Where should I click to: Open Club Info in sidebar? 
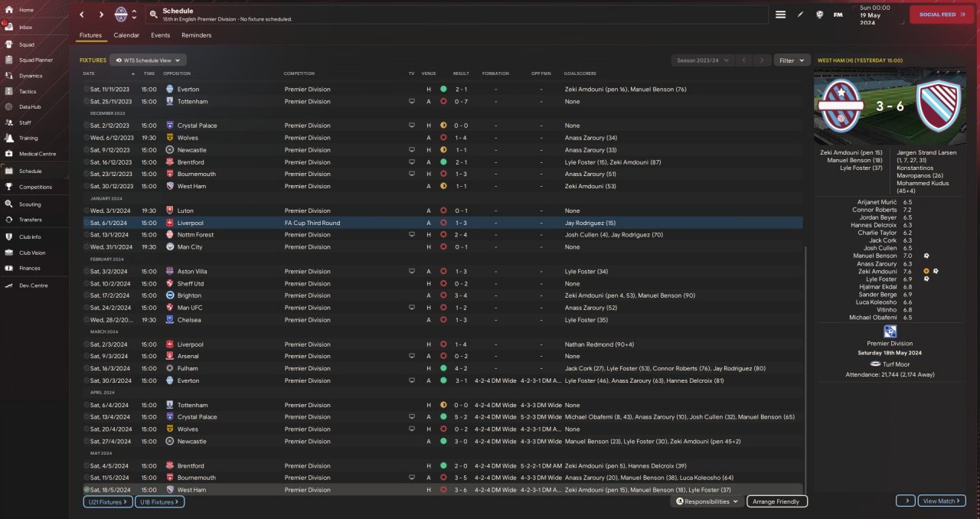(34, 237)
